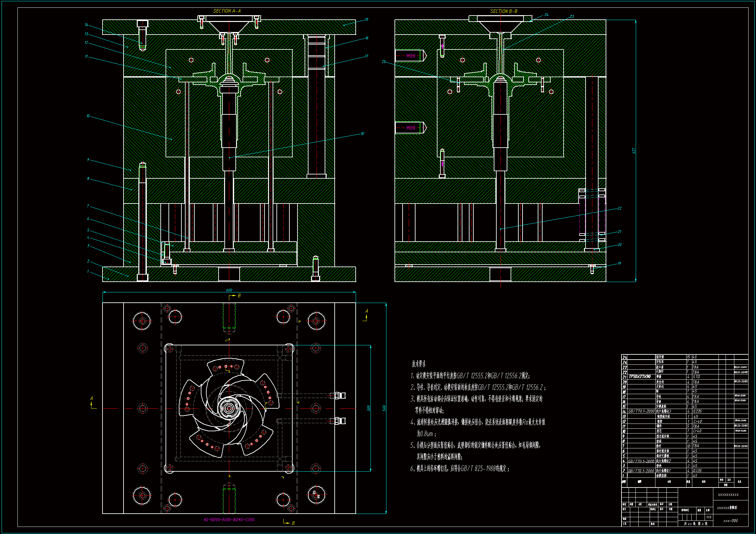756x534 pixels.
Task: Select balloon number 10 leader label
Action: [88, 116]
